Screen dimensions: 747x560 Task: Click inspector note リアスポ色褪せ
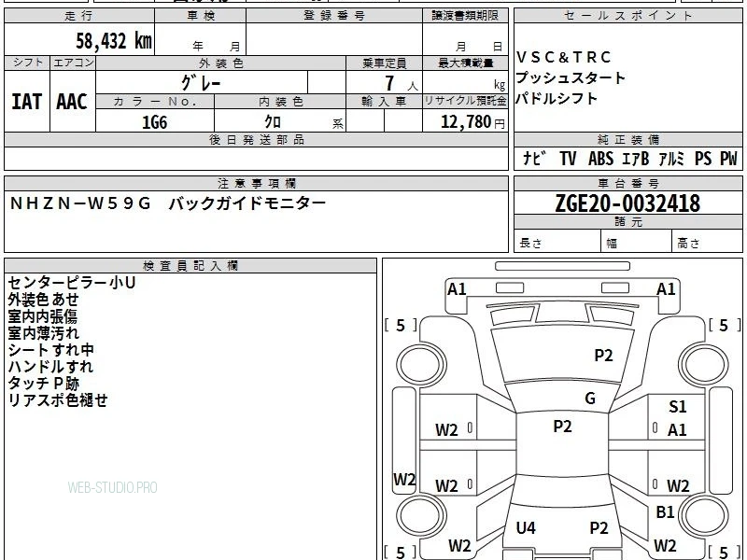[58, 399]
